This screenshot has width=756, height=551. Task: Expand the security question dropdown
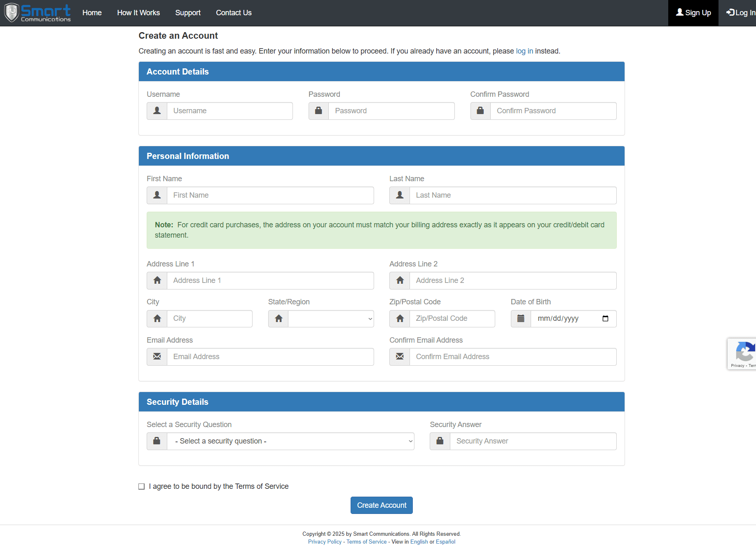pos(290,441)
